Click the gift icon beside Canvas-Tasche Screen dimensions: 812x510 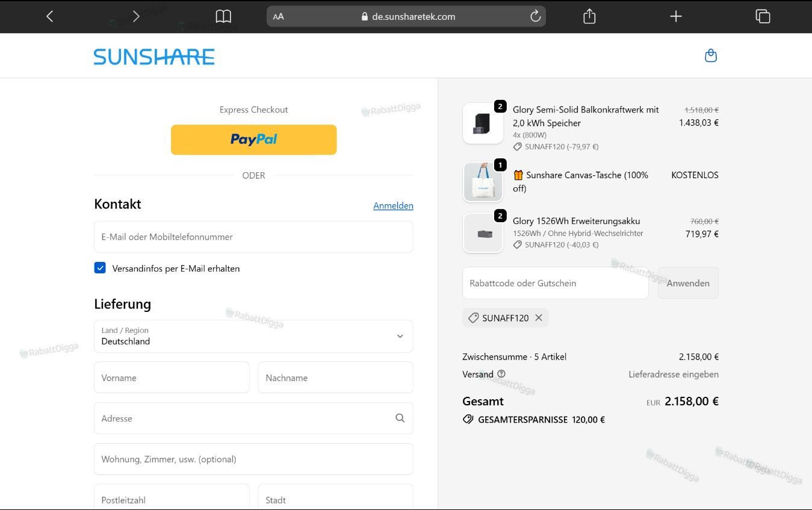[518, 175]
